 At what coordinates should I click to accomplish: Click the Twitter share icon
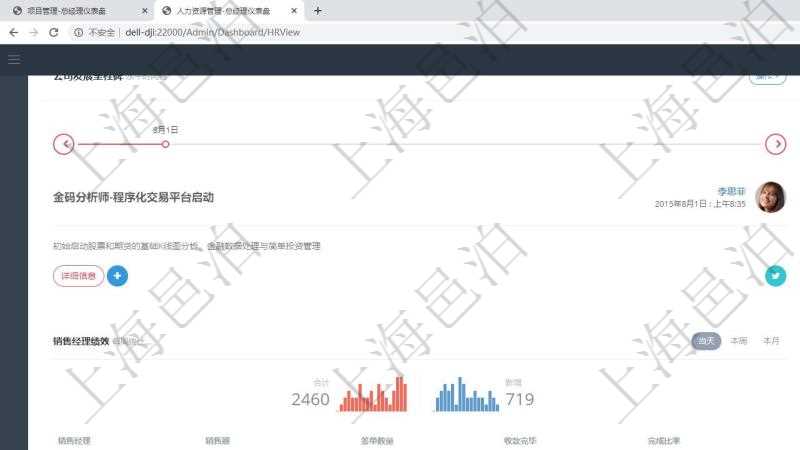775,276
